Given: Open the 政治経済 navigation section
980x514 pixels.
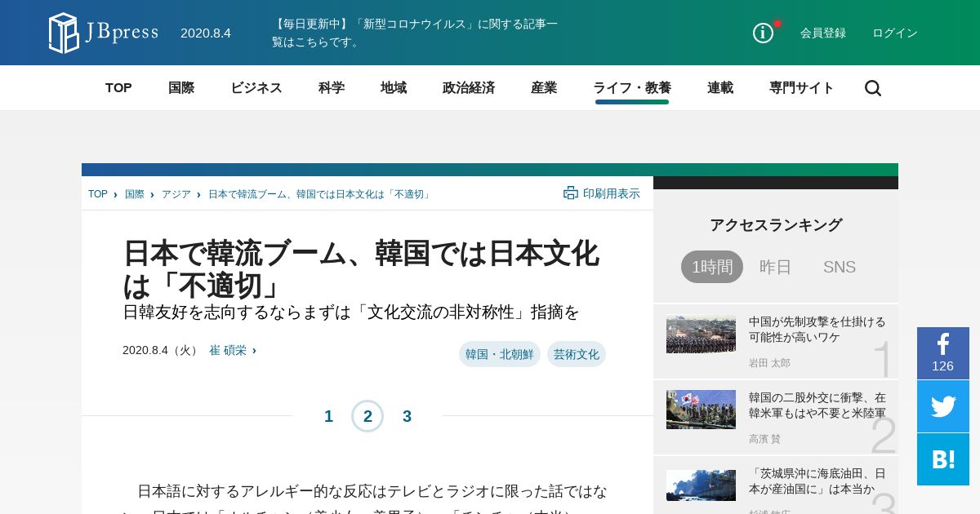Looking at the screenshot, I should pos(469,88).
